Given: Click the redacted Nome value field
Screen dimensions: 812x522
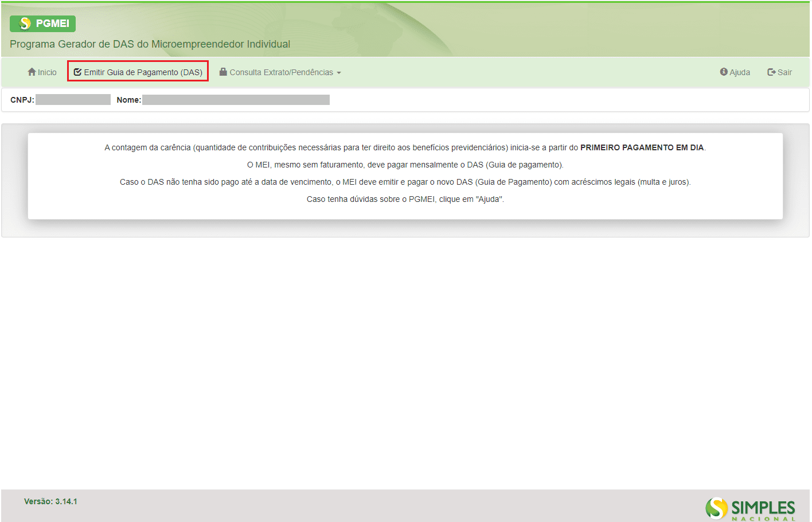Looking at the screenshot, I should [x=236, y=100].
